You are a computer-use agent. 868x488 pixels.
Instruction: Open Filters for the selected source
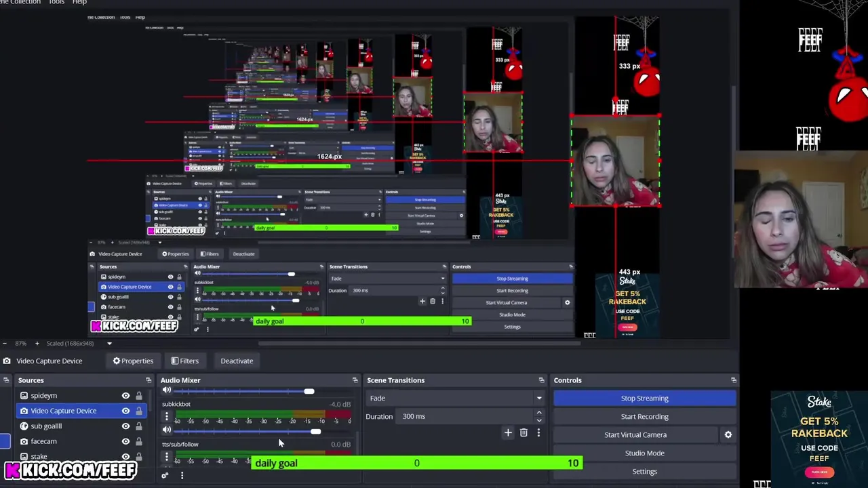click(184, 361)
